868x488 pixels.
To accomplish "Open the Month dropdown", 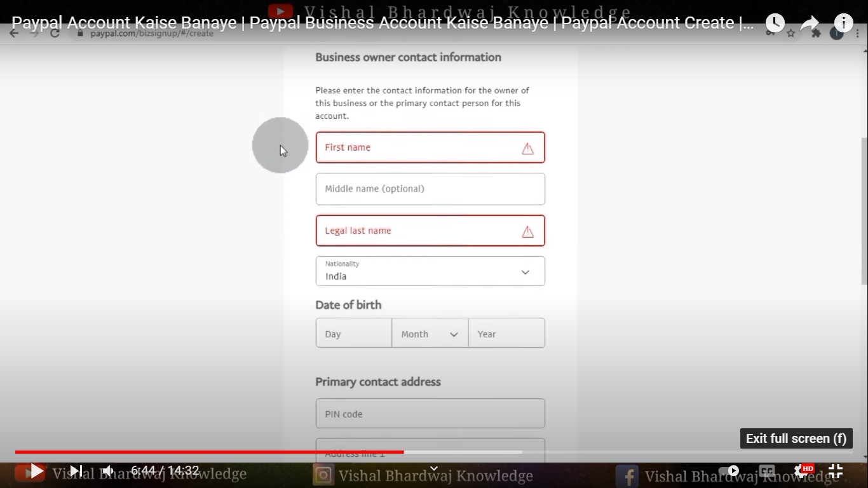I will tap(430, 333).
